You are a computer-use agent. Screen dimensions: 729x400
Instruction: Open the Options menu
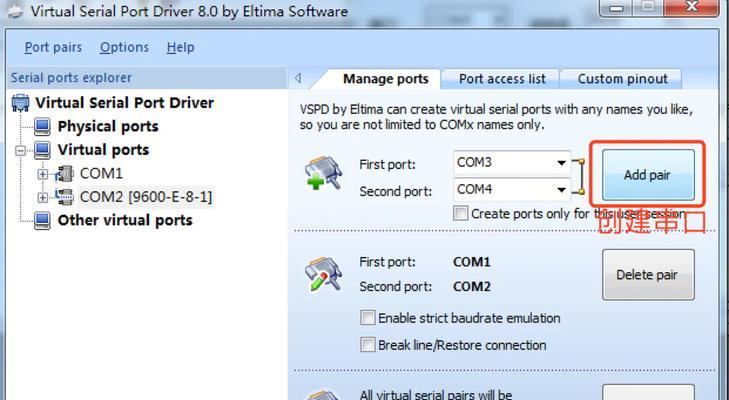pyautogui.click(x=124, y=47)
